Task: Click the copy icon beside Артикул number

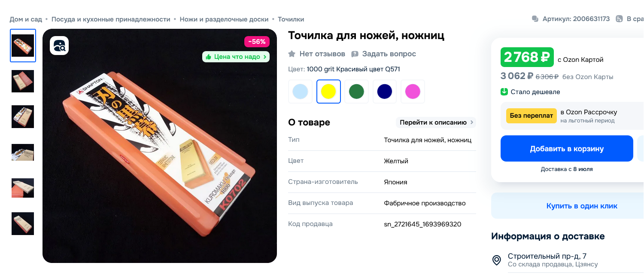Action: pyautogui.click(x=535, y=19)
